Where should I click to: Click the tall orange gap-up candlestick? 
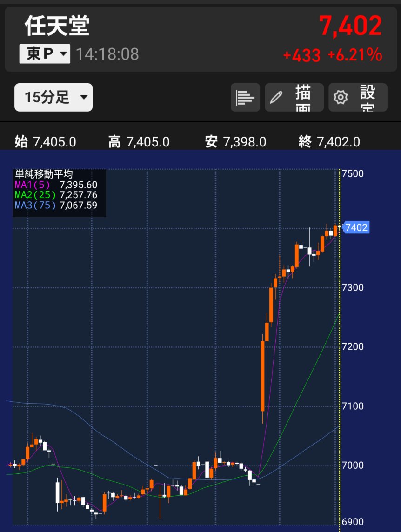click(x=262, y=376)
